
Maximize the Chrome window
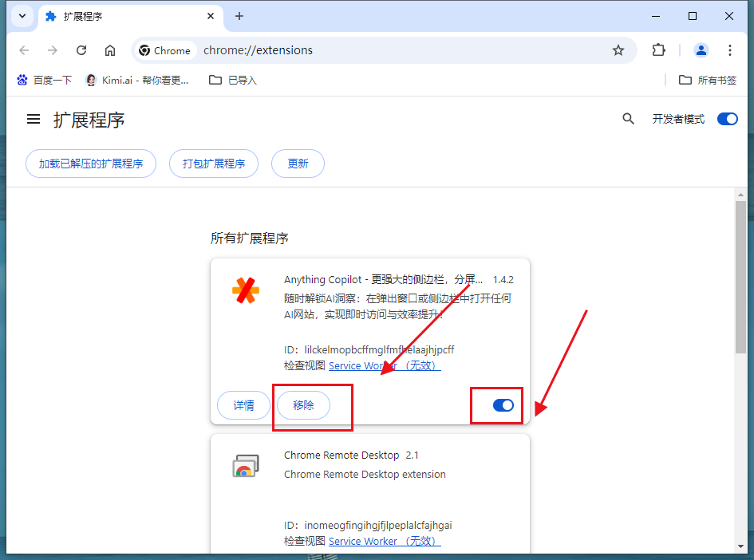click(x=693, y=16)
